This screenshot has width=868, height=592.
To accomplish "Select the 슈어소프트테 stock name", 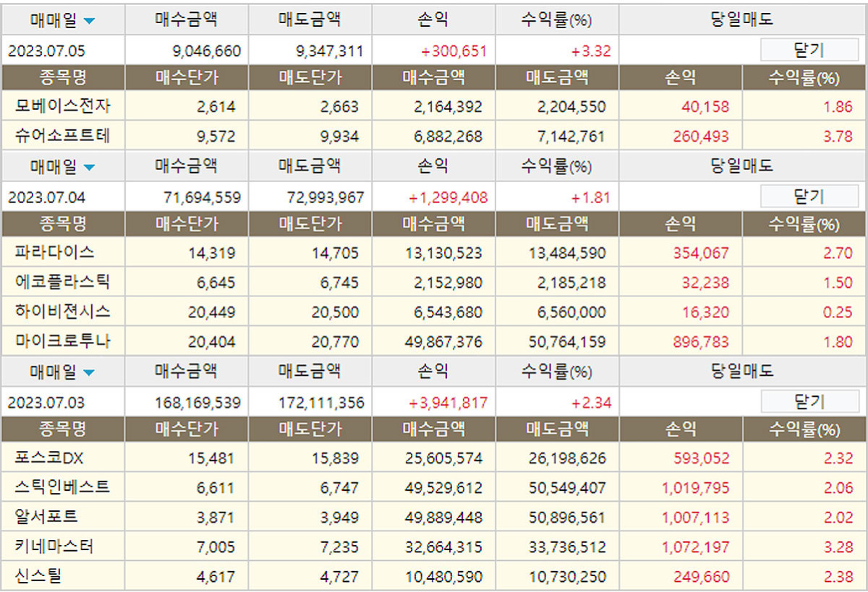I will (63, 136).
